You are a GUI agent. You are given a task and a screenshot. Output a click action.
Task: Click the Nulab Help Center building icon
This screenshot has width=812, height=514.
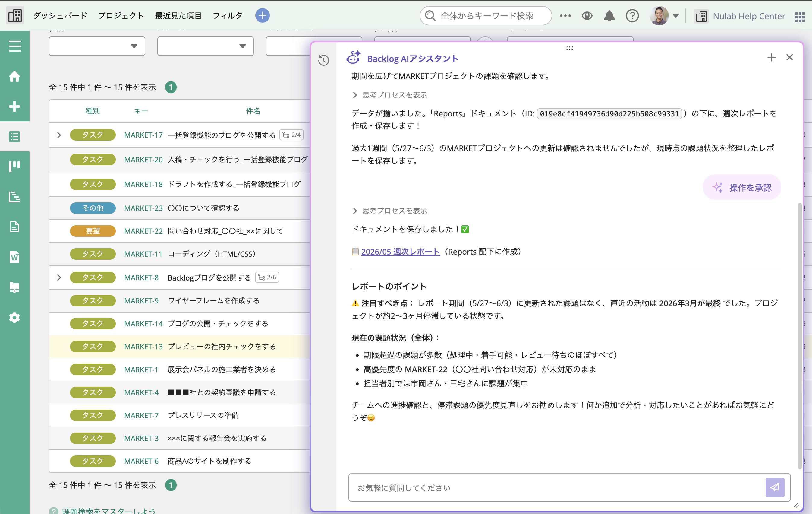point(701,16)
